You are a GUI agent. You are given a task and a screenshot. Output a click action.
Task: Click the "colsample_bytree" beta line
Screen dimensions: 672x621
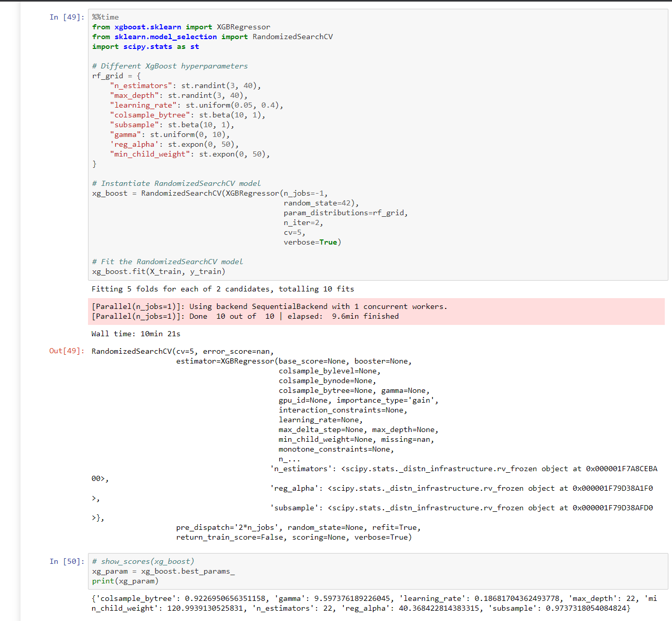[188, 115]
